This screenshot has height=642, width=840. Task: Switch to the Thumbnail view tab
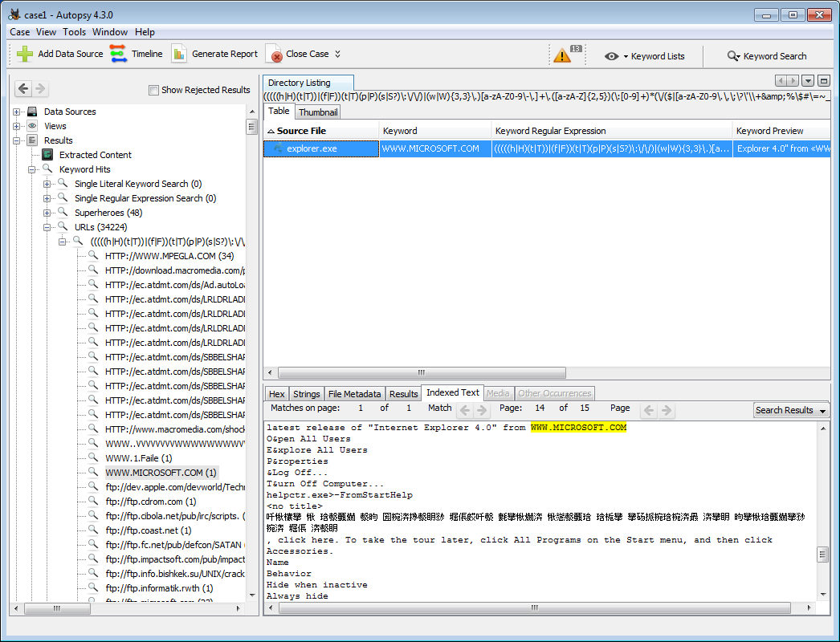[x=318, y=112]
